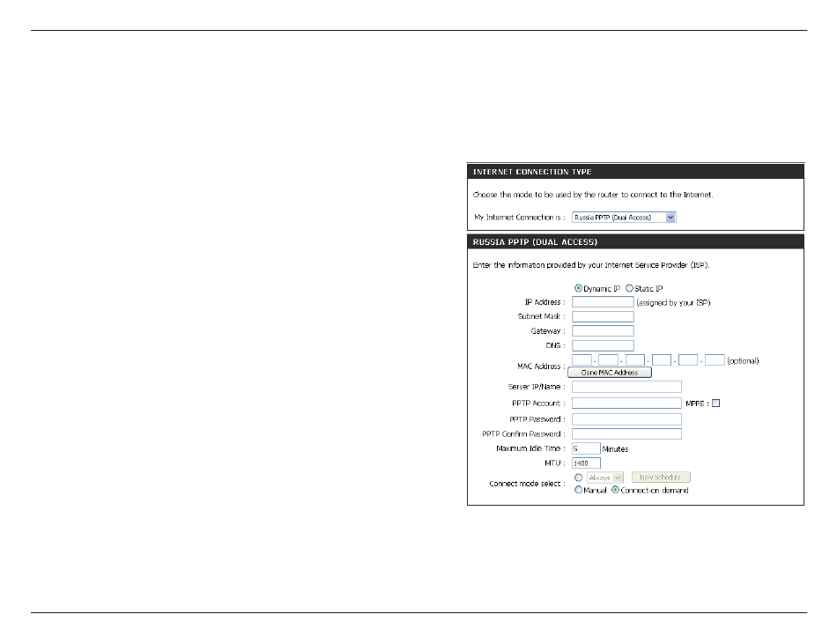Click the first MAC Address octet field
This screenshot has height=644, width=837.
pos(581,360)
